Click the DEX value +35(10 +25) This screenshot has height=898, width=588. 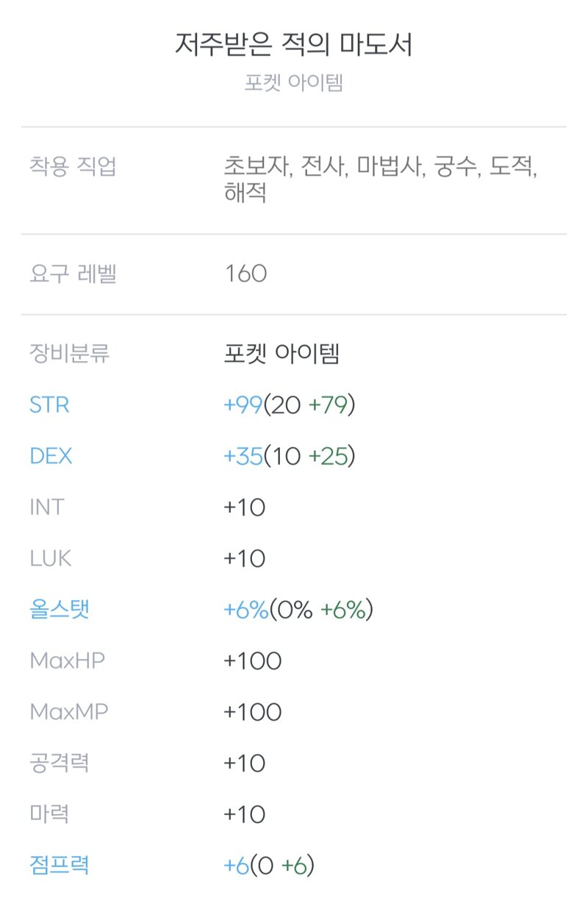pyautogui.click(x=290, y=457)
